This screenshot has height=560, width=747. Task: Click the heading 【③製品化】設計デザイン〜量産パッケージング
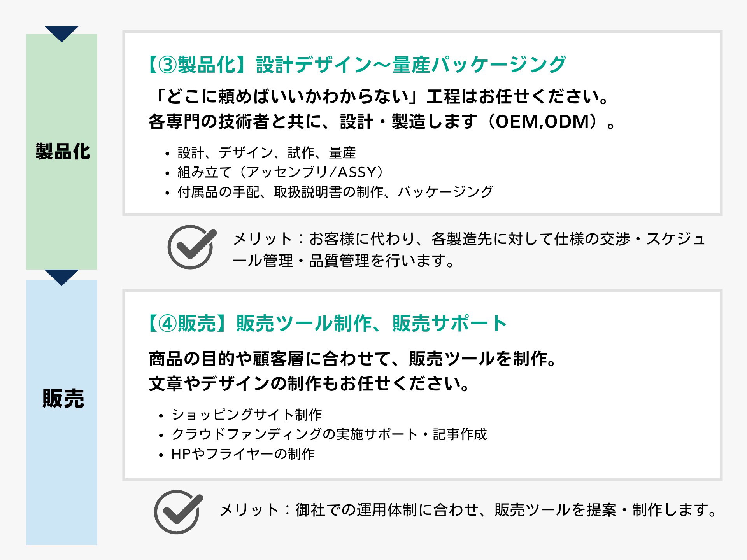click(356, 65)
